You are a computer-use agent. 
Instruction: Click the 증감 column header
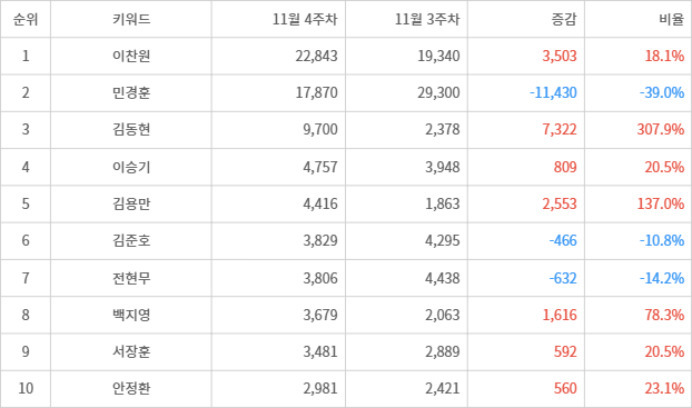point(549,19)
